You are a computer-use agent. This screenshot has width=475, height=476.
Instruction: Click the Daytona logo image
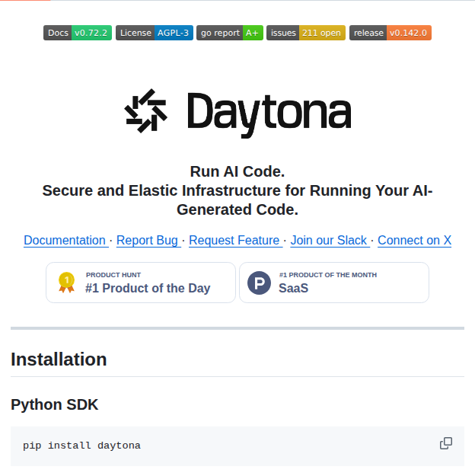tap(237, 113)
